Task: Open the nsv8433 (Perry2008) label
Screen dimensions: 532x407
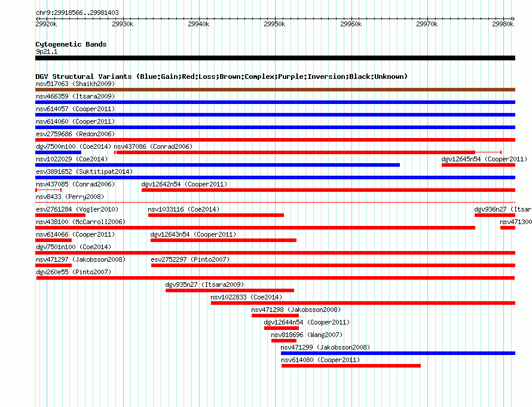Action: pos(70,197)
